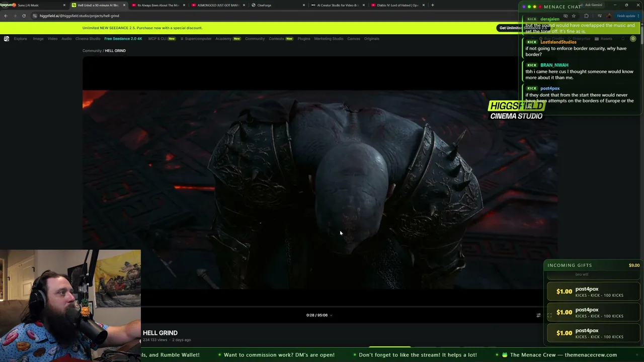Click the Ask Gemini button

[590, 5]
